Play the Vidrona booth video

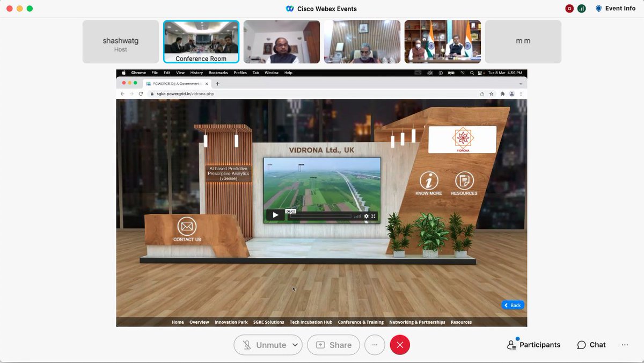pos(275,215)
